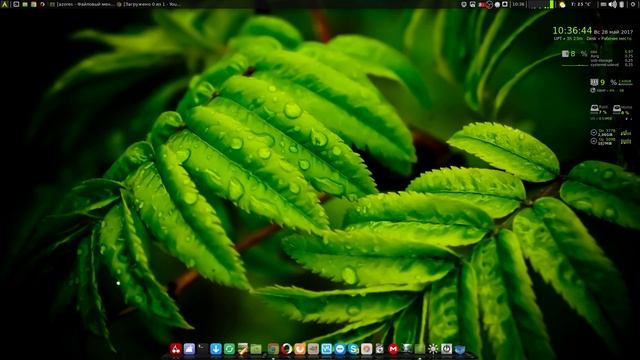Screen dimensions: 640x360
Task: Open the yellow weather icon in top panel
Action: (562, 4)
